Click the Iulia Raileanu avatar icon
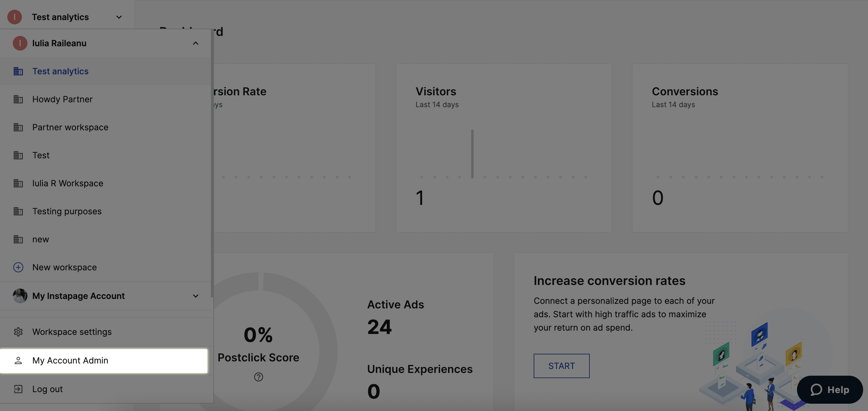This screenshot has width=868, height=411. point(20,43)
